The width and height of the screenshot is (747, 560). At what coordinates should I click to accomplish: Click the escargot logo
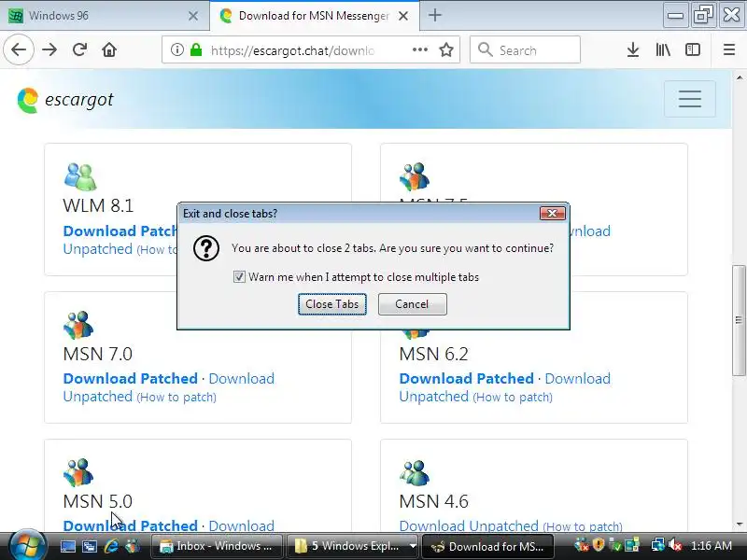coord(64,100)
